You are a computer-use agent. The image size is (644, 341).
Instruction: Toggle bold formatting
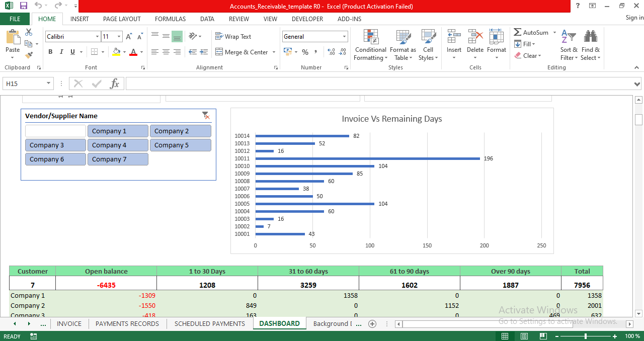(x=50, y=52)
